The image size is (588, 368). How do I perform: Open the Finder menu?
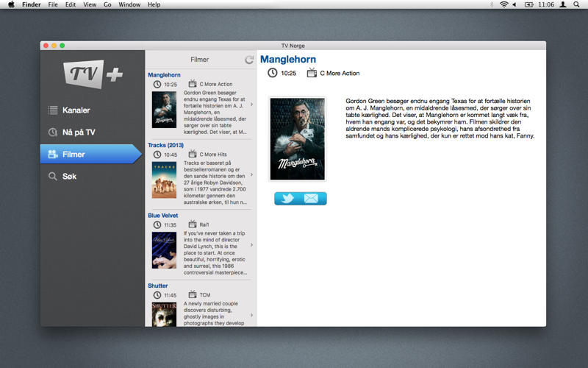point(32,4)
